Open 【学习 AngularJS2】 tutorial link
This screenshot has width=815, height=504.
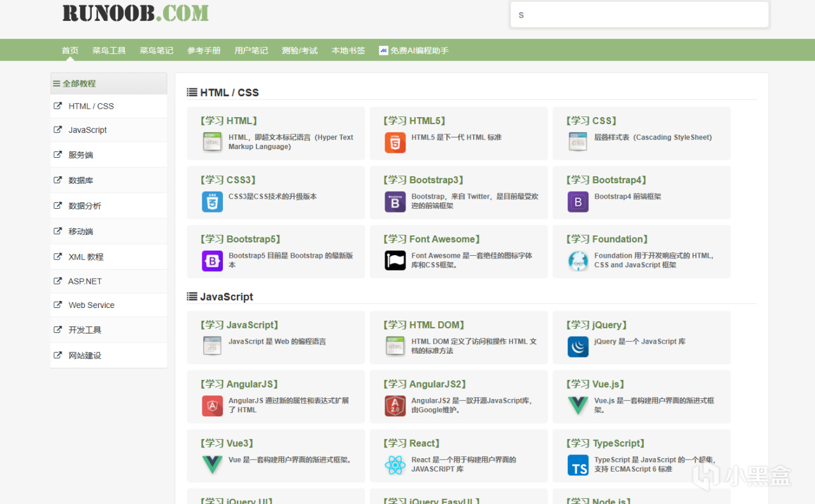[425, 384]
